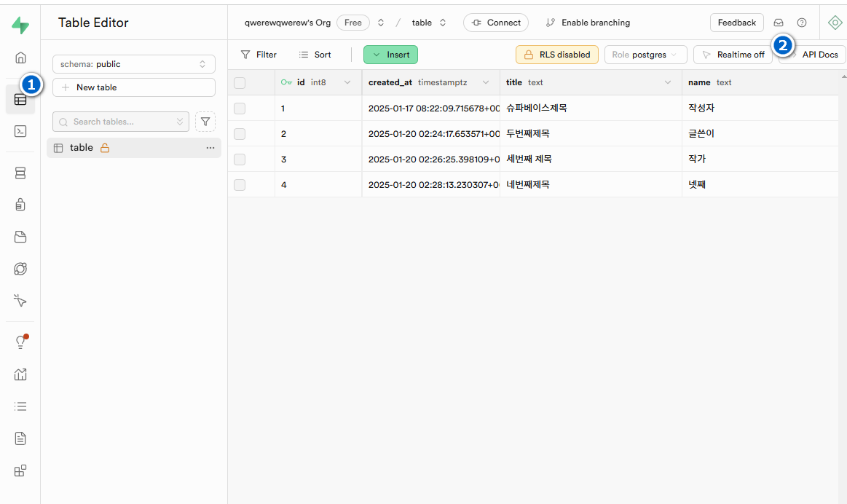Tick the checkbox for row 3
The height and width of the screenshot is (504, 847).
[240, 160]
